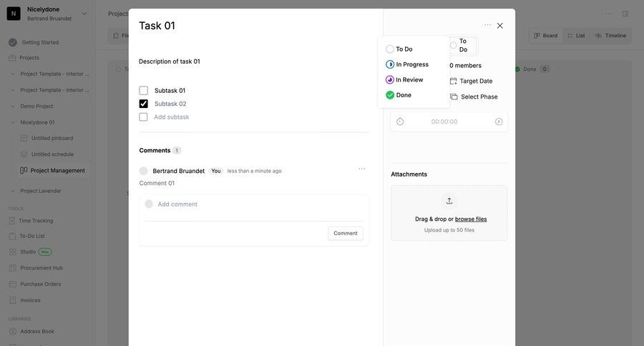Viewport: 644px width, 346px height.
Task: Click the Nicelydone workspace logo icon
Action: click(14, 14)
